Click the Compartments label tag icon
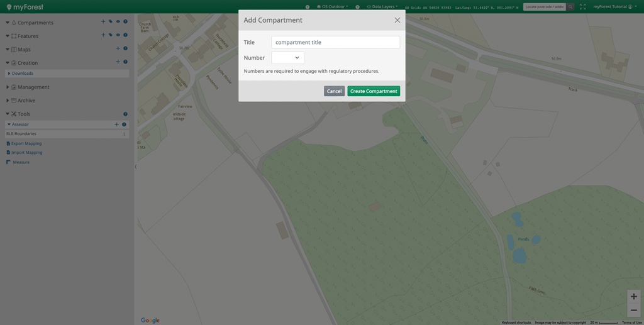The image size is (644, 325). [x=111, y=22]
